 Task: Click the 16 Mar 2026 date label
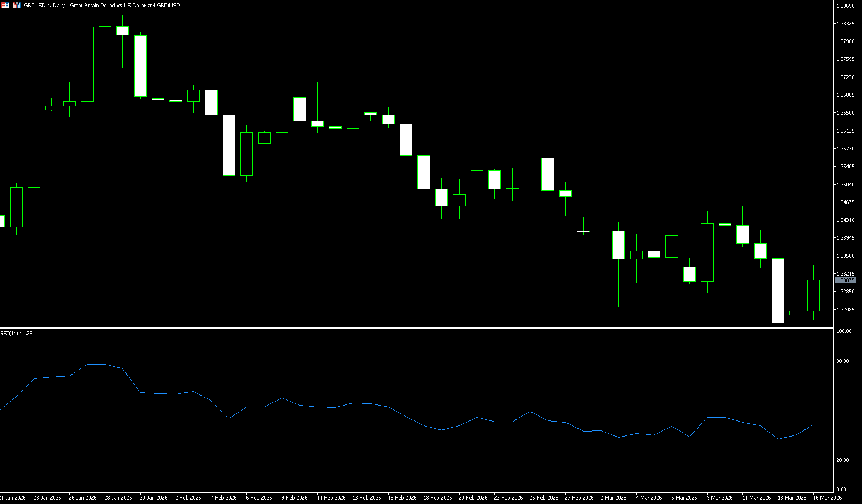pyautogui.click(x=827, y=498)
